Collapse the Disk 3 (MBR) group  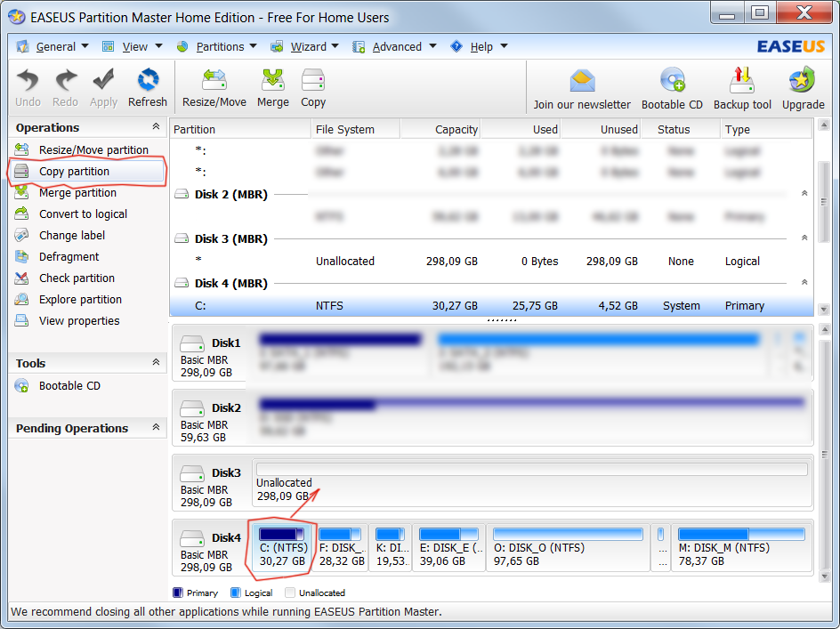tap(804, 238)
